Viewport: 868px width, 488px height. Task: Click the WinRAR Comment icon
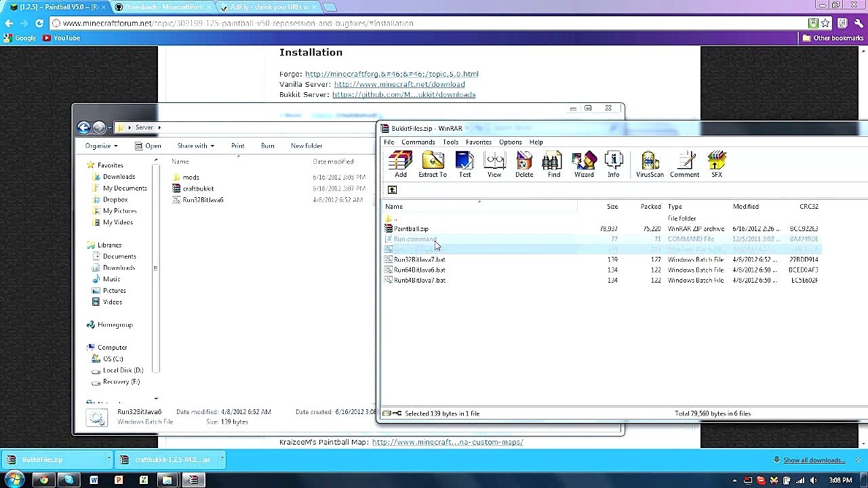pos(685,165)
